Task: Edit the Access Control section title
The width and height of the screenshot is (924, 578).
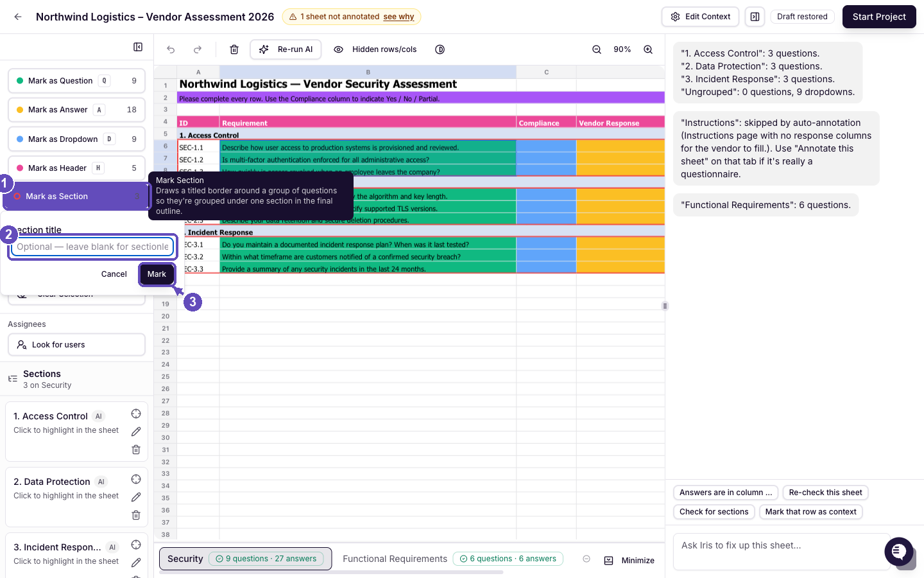Action: pos(136,432)
